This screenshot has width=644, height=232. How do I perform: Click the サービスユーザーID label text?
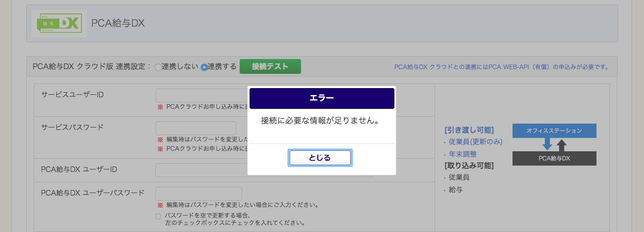point(72,95)
